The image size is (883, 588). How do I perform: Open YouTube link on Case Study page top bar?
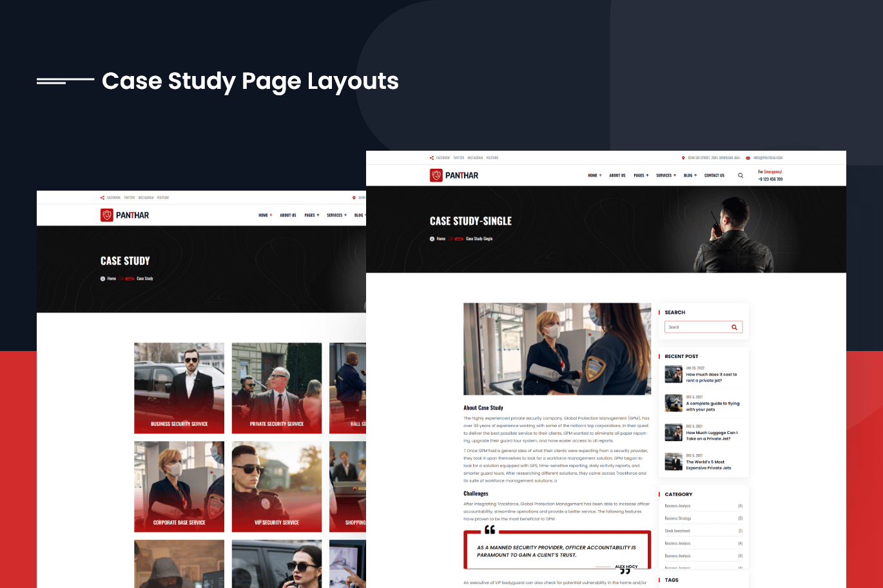[x=162, y=198]
